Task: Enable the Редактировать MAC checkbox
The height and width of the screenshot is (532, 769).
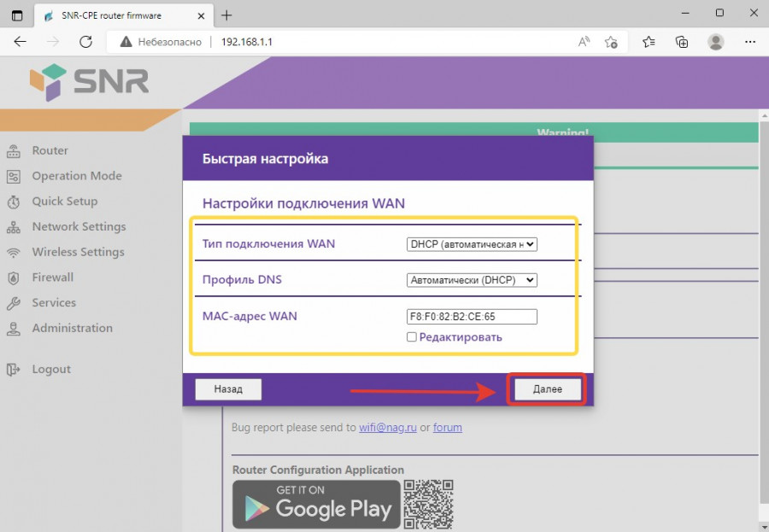Action: coord(412,337)
